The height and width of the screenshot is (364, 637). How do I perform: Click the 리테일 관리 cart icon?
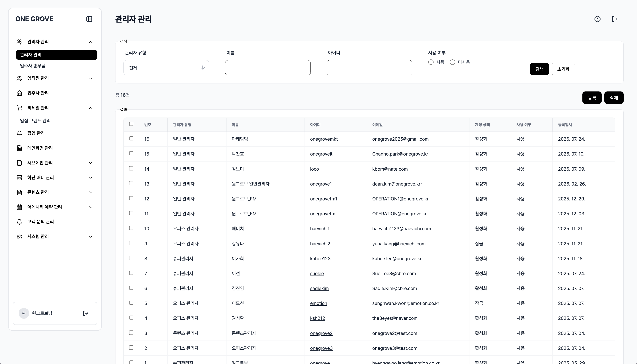(19, 108)
